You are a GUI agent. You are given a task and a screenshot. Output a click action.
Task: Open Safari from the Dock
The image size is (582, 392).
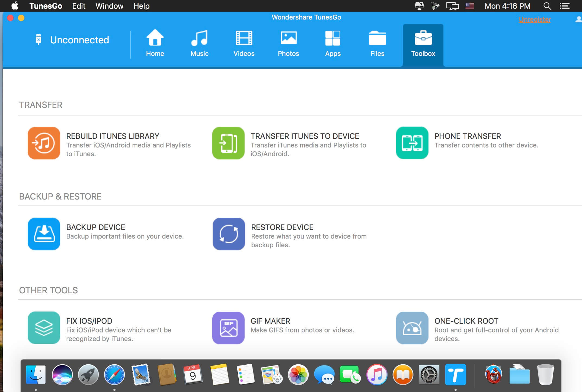(114, 374)
